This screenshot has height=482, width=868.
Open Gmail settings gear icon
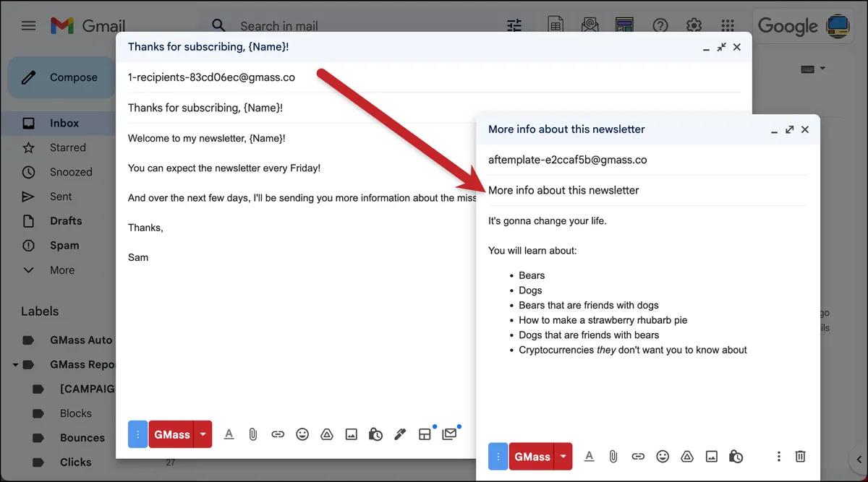coord(694,26)
